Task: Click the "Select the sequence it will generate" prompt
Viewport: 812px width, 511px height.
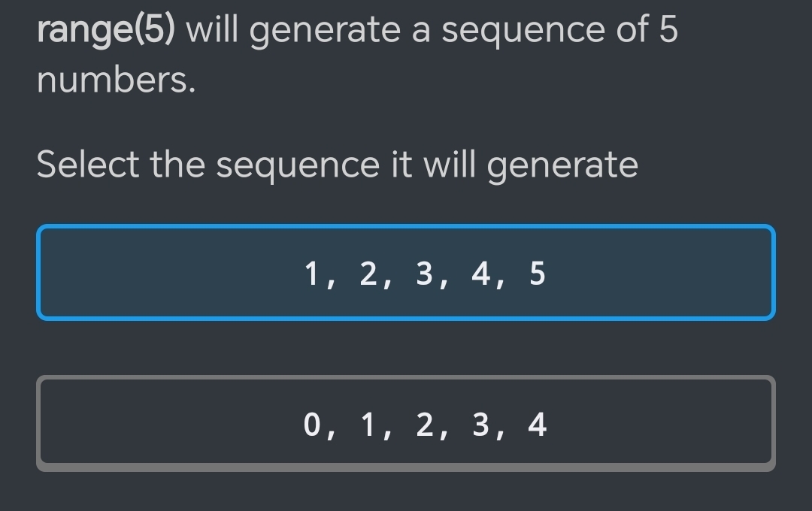Action: tap(337, 165)
